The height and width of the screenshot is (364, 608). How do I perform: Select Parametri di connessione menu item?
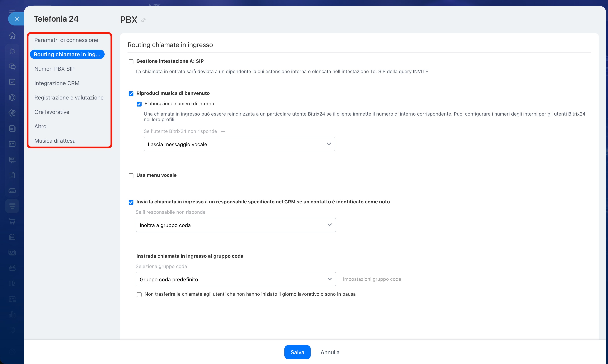[66, 40]
